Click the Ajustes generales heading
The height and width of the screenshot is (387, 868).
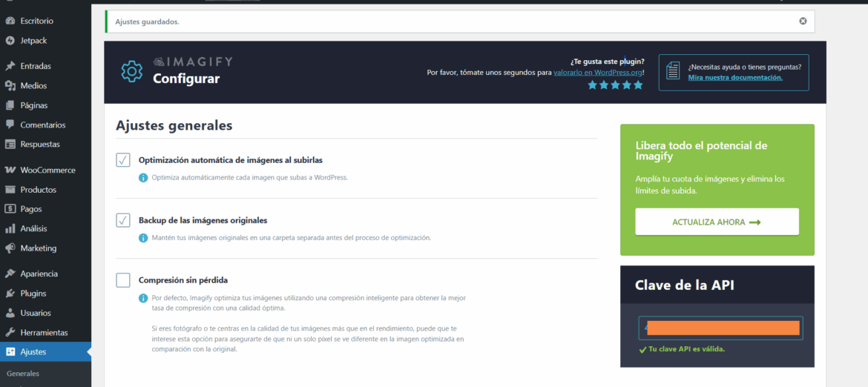click(x=174, y=125)
